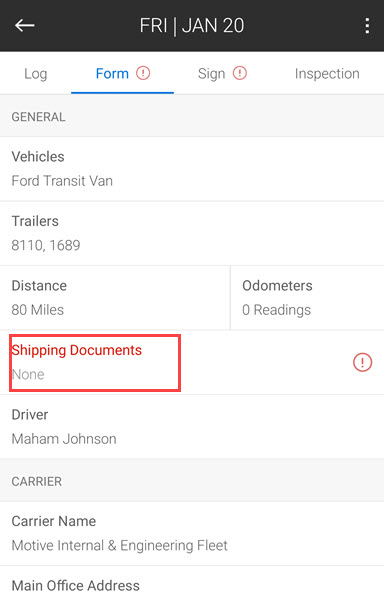The width and height of the screenshot is (385, 598).
Task: Select the Form tab
Action: (x=122, y=73)
